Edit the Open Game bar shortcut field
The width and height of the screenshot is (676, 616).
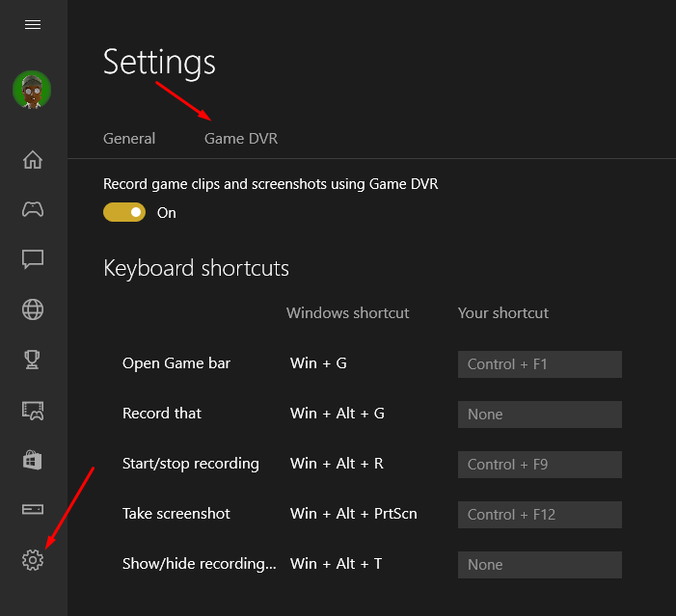click(540, 364)
